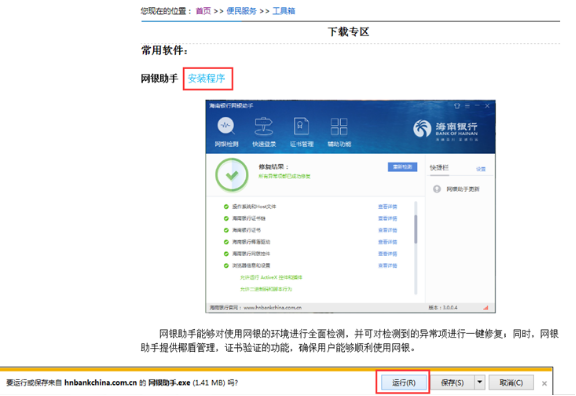This screenshot has height=396, width=576.
Task: Click the large green checkmark result circle
Action: [x=232, y=175]
